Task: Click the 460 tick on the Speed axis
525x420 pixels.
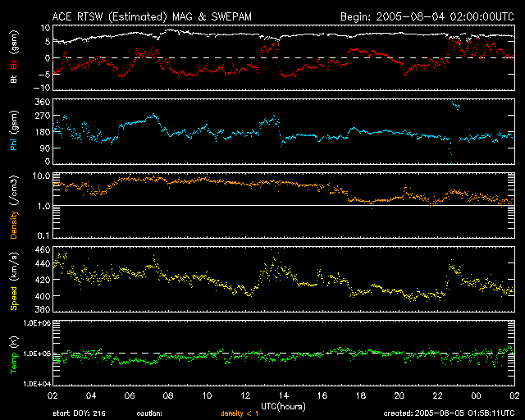Action: [43, 249]
